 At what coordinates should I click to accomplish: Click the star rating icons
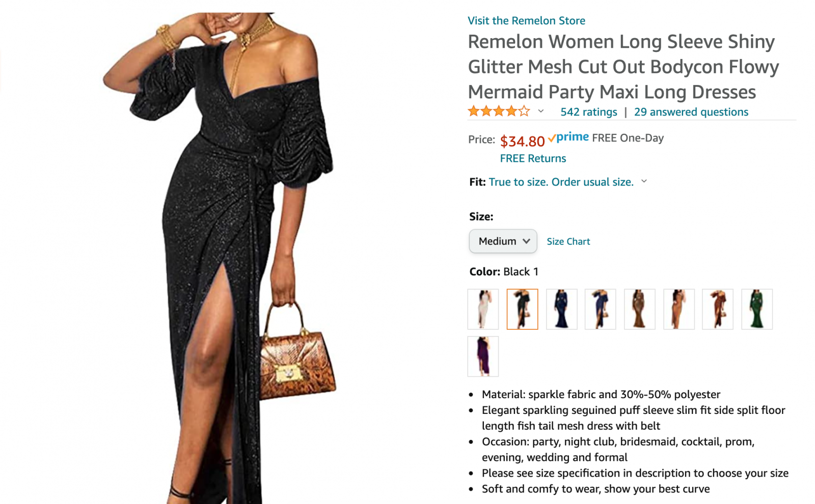point(499,111)
